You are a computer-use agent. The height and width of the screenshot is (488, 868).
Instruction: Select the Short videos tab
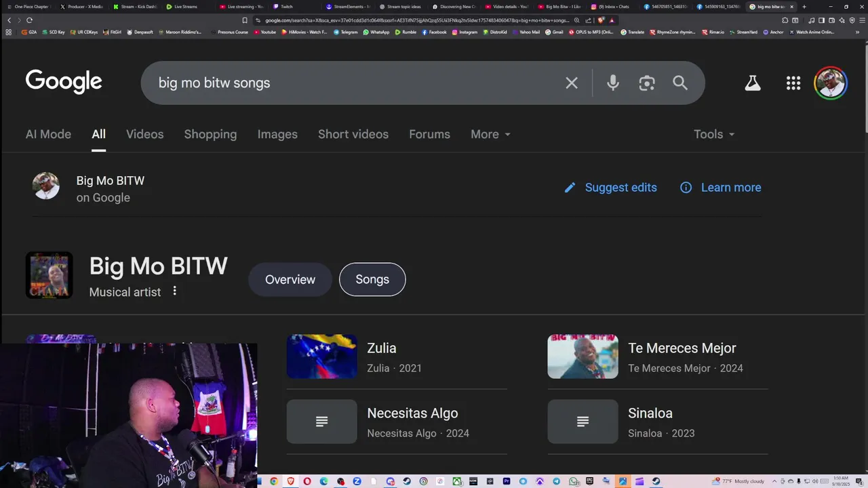353,134
